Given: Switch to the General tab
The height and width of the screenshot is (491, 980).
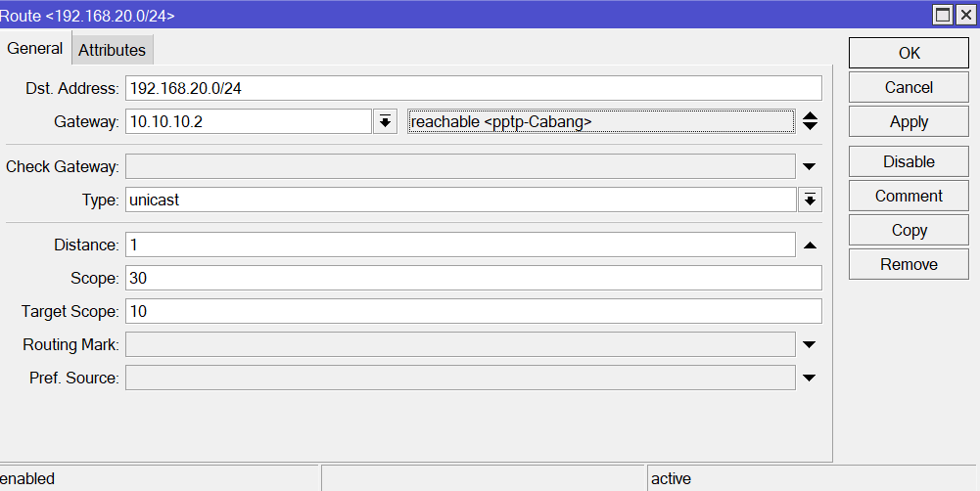Looking at the screenshot, I should 35,48.
